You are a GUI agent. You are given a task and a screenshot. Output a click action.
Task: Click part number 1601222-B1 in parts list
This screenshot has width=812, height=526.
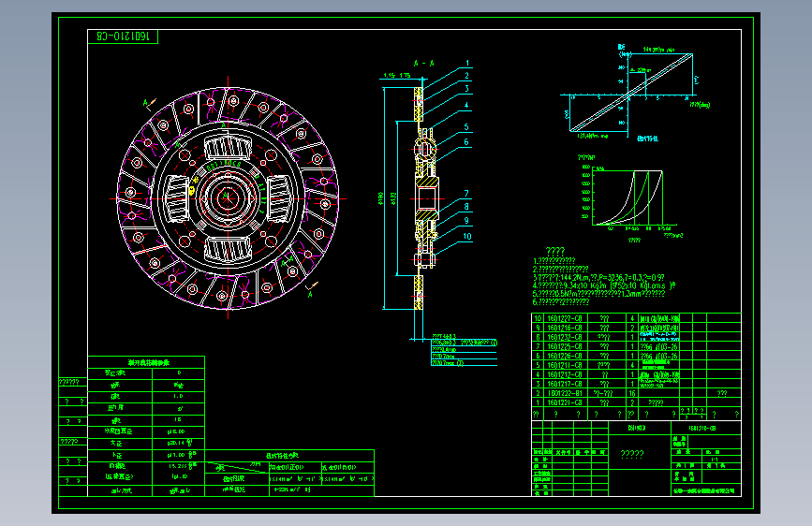[565, 393]
